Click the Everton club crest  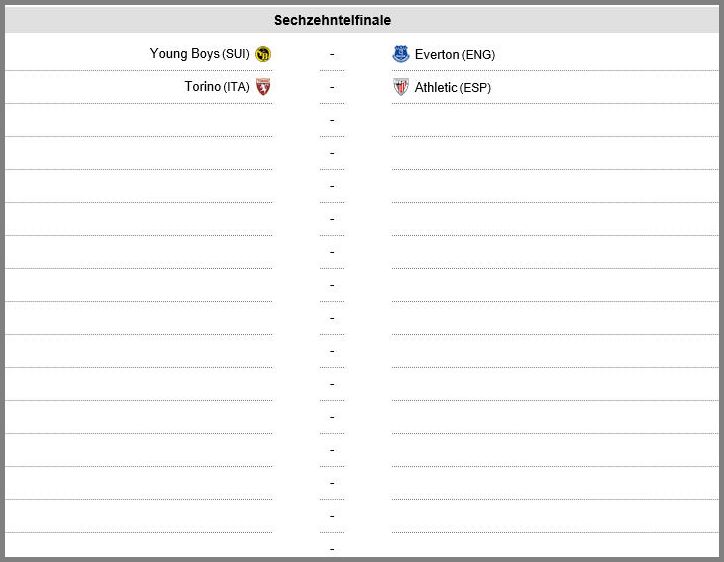(400, 54)
